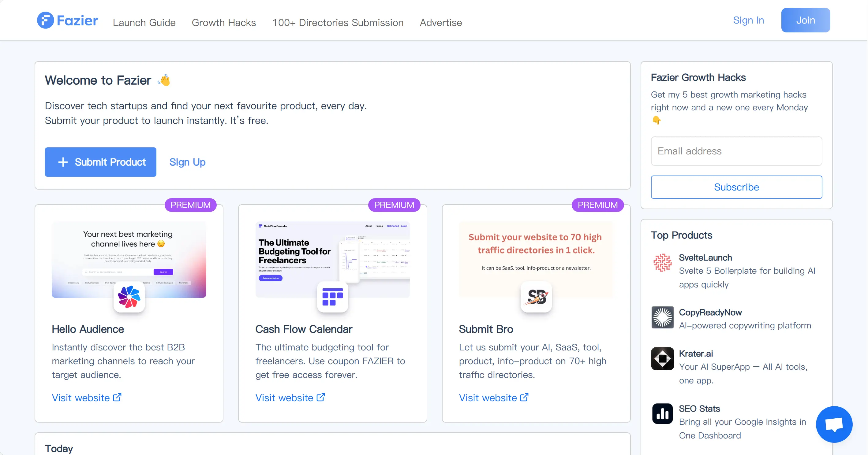Click the Top Products heading
Screen dimensions: 868x455
tap(681, 235)
